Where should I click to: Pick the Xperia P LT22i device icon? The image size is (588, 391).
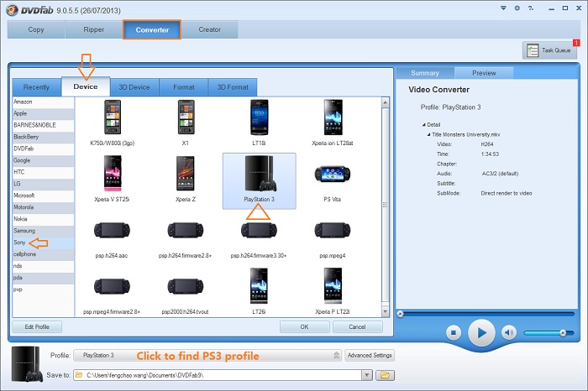tap(333, 286)
